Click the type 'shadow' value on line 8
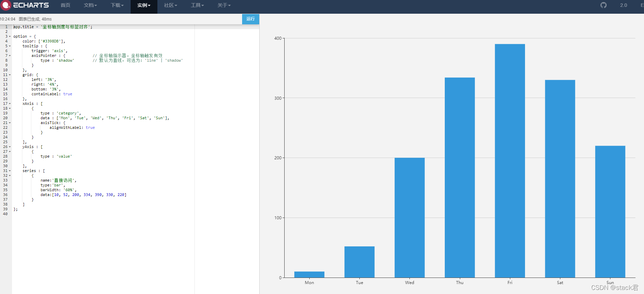The height and width of the screenshot is (294, 644). pos(65,60)
